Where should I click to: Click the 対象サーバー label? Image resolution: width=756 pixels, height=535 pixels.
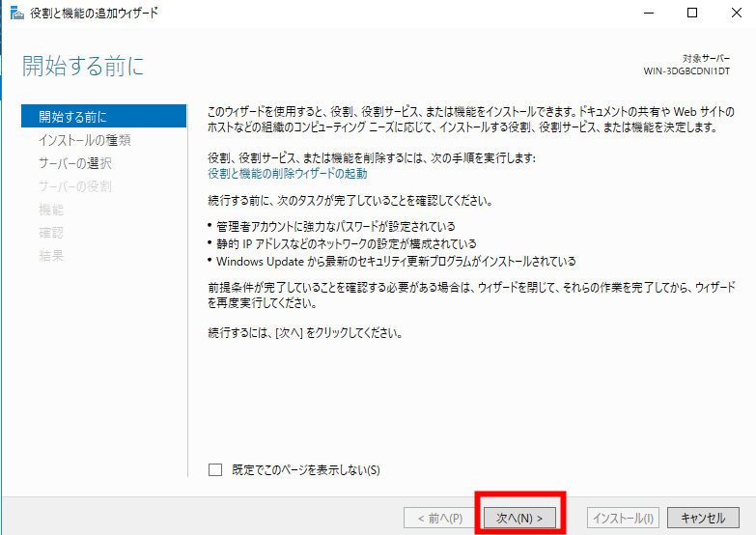707,58
